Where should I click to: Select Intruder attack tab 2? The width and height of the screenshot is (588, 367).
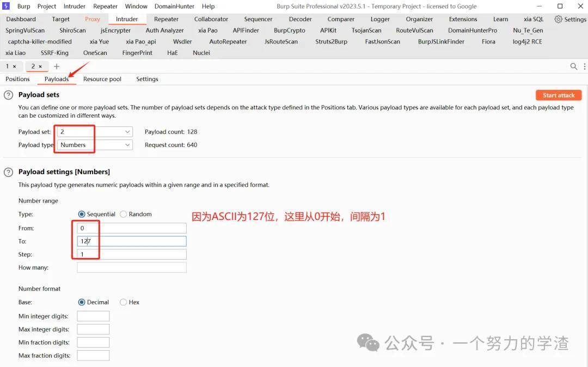[33, 66]
